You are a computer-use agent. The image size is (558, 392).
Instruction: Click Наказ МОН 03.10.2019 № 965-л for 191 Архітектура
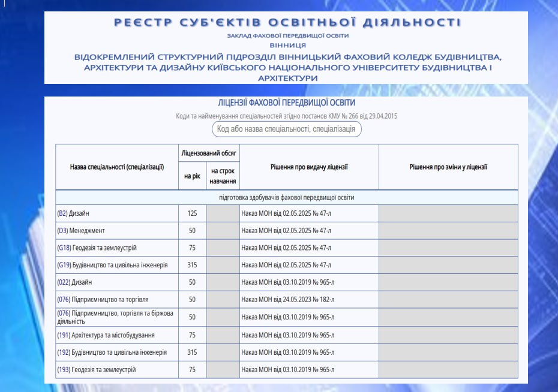click(x=288, y=335)
